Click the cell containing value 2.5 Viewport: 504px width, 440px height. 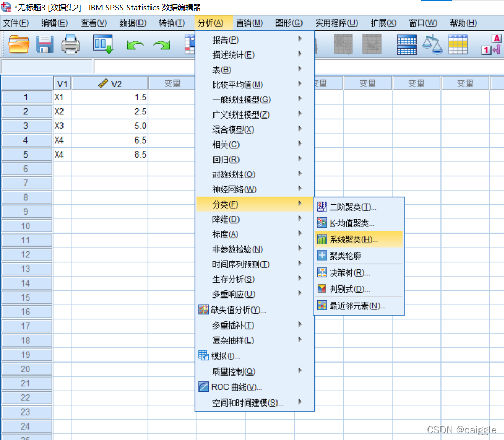pos(110,111)
